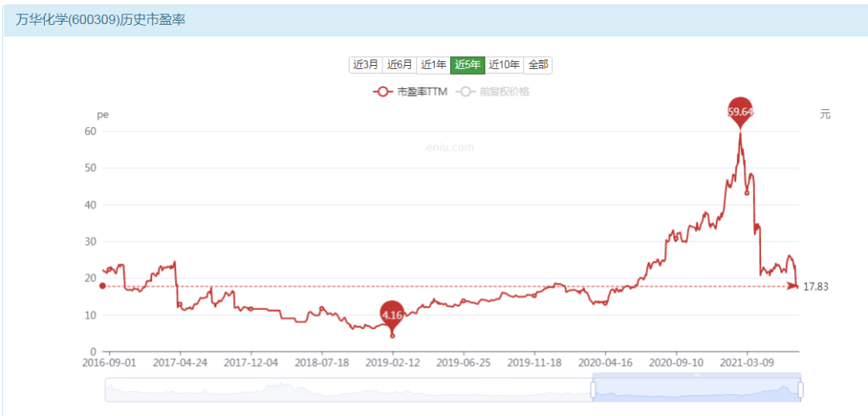Choose the 近10年 range option
This screenshot has height=416, width=868.
504,65
